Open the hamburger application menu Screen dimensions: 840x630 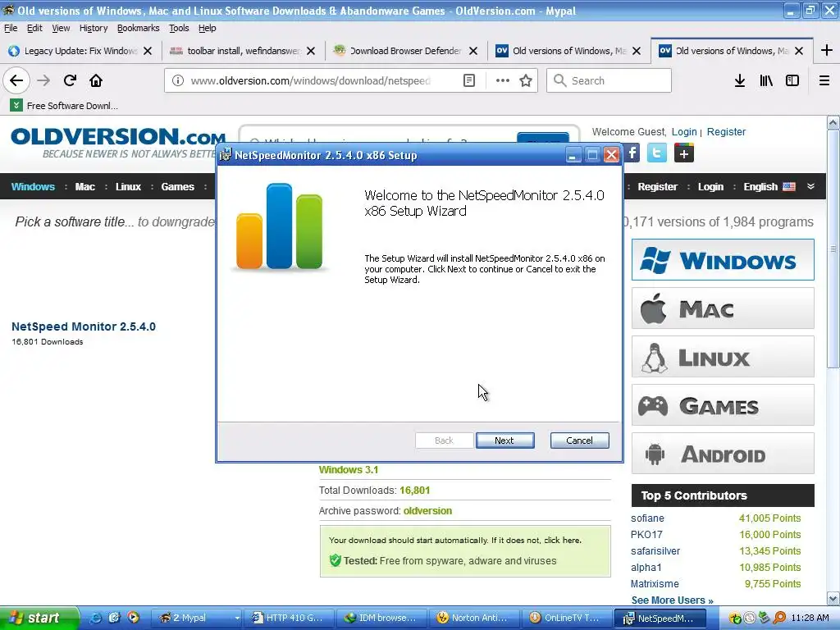pyautogui.click(x=824, y=80)
